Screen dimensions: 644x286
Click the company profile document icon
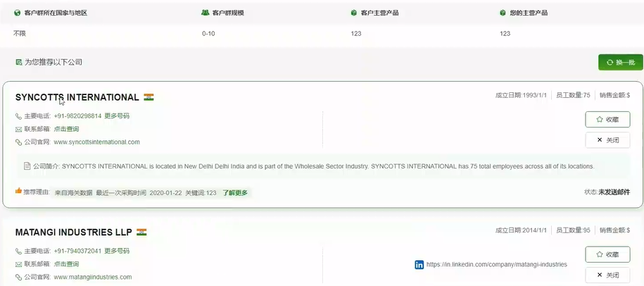[x=27, y=166]
